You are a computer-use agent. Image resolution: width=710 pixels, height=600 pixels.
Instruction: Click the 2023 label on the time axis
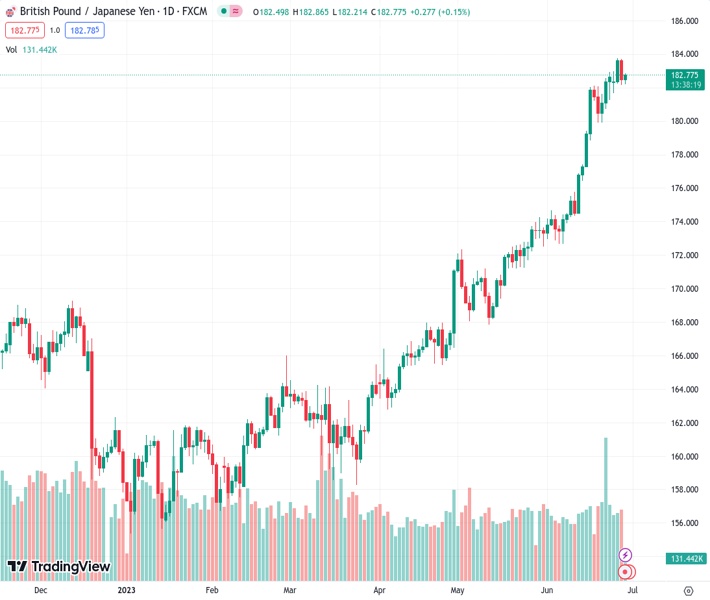point(126,591)
